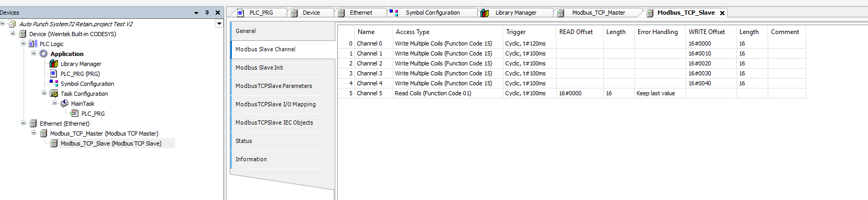Viewport: 868px width, 200px height.
Task: Open the Devices panel dropdown arrow
Action: pos(196,13)
